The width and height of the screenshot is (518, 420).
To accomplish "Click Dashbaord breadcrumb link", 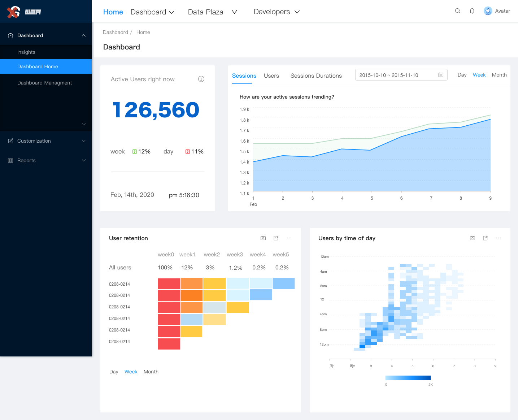I will click(116, 32).
